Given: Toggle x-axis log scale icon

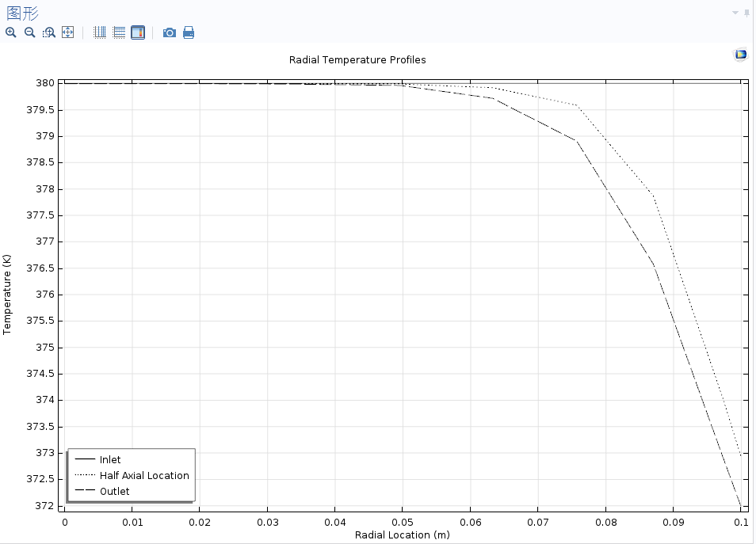Looking at the screenshot, I should (100, 32).
